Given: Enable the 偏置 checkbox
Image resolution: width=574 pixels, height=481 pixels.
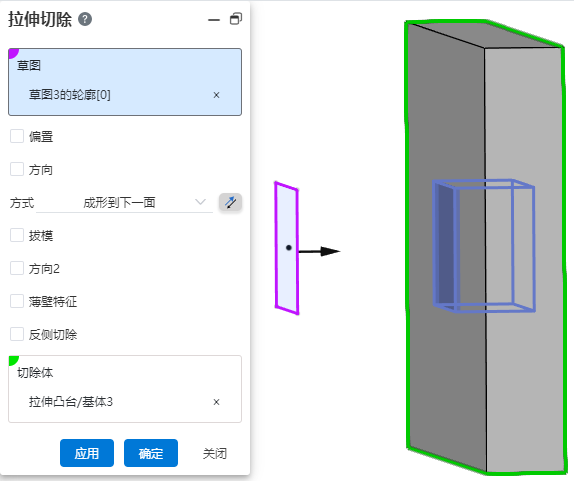Looking at the screenshot, I should pos(17,136).
